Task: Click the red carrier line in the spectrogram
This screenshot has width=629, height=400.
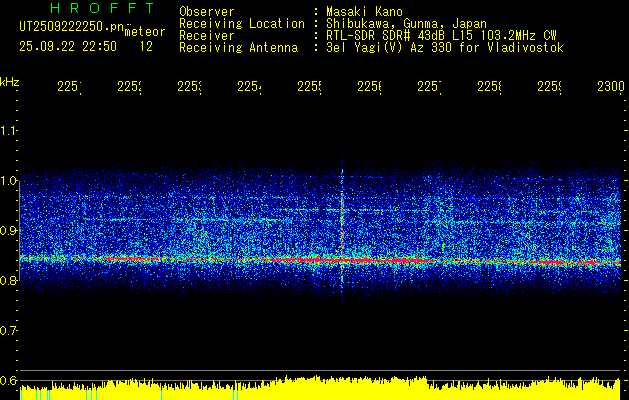Action: click(320, 260)
